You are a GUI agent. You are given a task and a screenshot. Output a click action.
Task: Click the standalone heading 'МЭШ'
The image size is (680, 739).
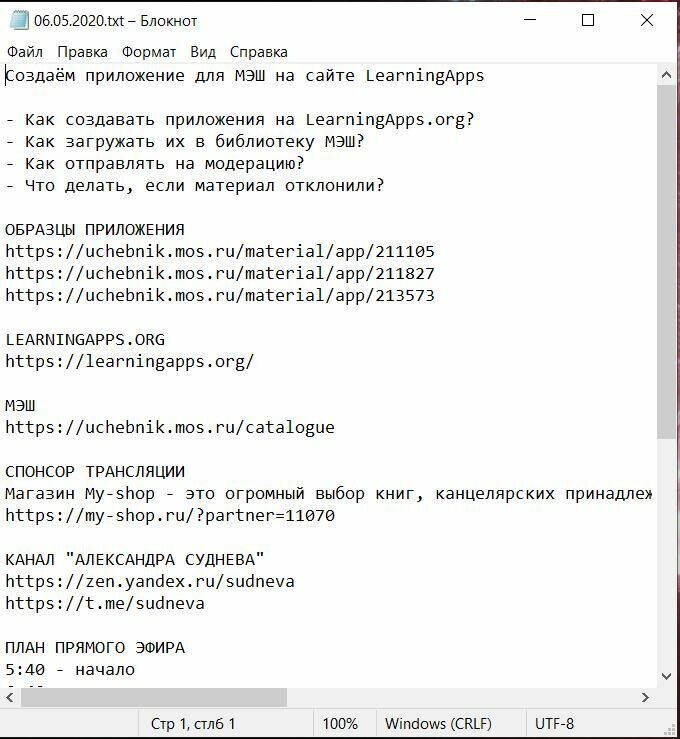coord(20,405)
